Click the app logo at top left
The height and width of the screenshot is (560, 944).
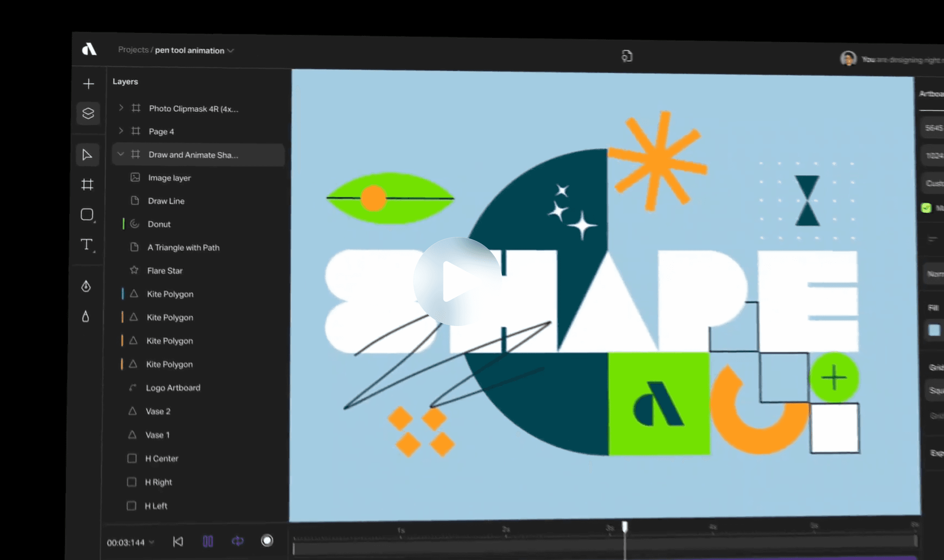89,49
